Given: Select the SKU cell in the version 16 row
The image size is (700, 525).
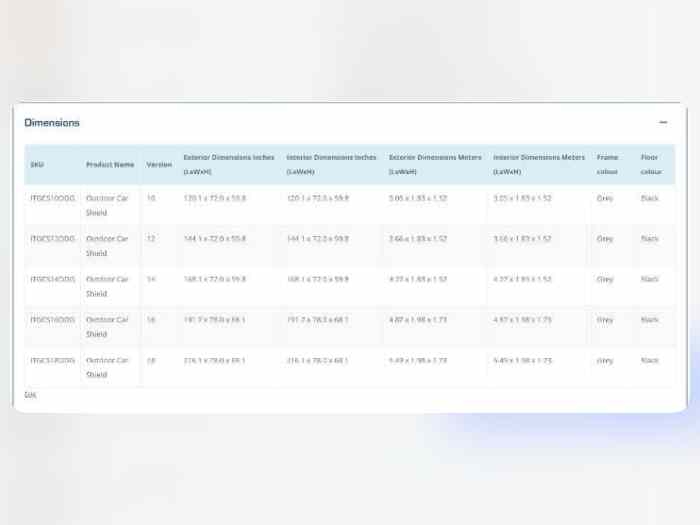Looking at the screenshot, I should click(53, 320).
